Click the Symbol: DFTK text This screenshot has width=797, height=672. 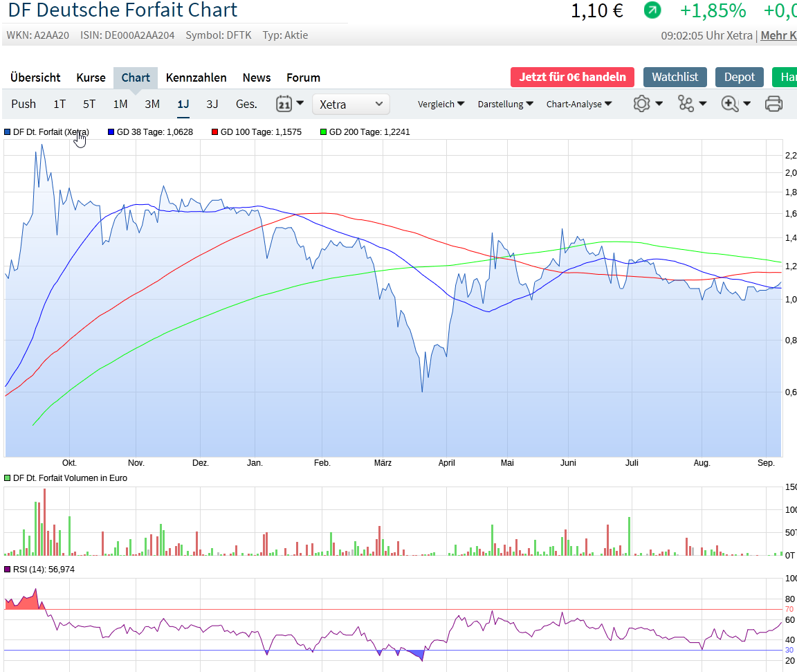coord(219,35)
